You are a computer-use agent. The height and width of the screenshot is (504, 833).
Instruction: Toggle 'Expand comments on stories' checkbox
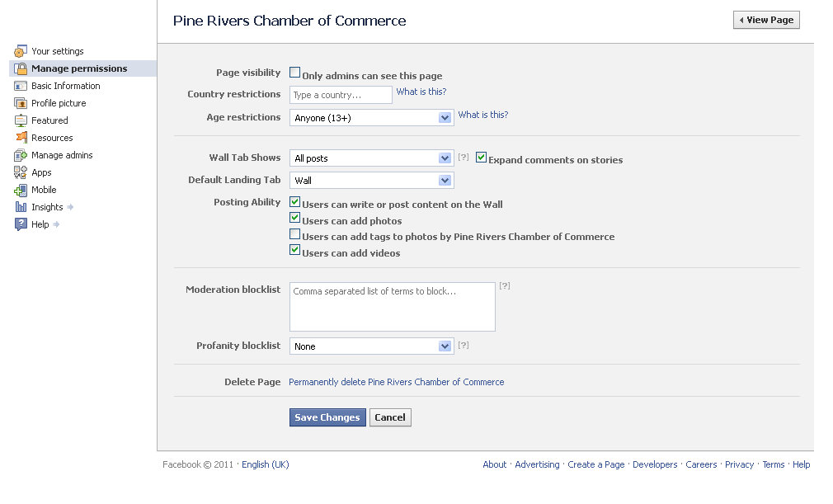coord(481,158)
